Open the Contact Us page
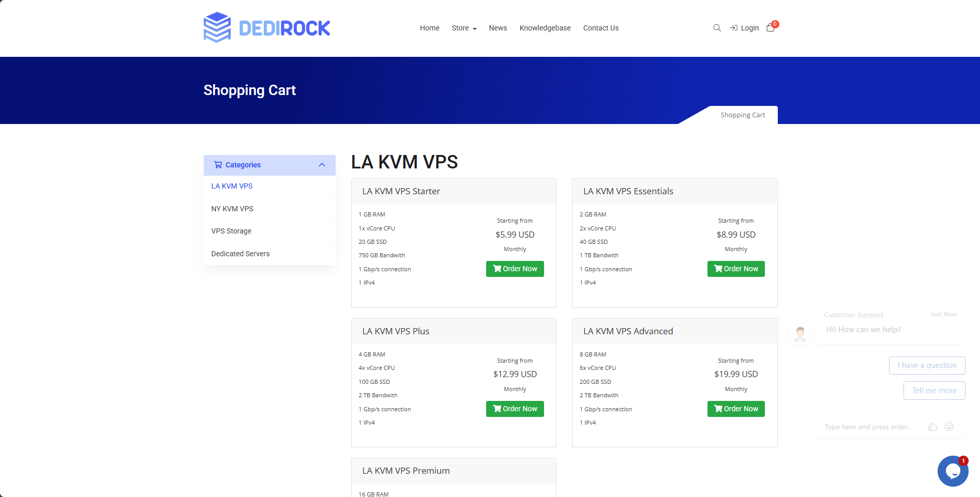This screenshot has height=497, width=980. click(x=600, y=28)
